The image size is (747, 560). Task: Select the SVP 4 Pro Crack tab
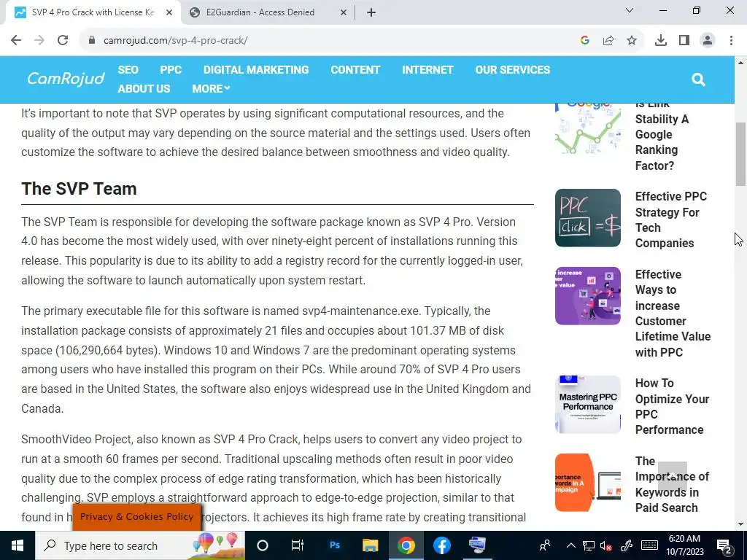(x=93, y=12)
